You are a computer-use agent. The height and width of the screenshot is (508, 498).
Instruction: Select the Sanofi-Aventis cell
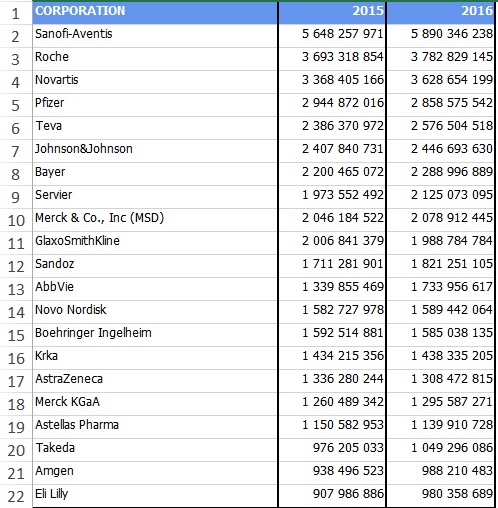(155, 36)
